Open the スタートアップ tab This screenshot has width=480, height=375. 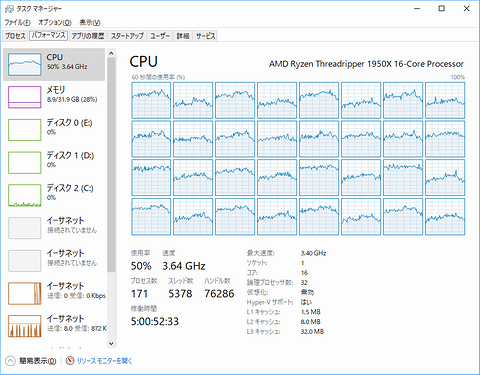(x=127, y=36)
